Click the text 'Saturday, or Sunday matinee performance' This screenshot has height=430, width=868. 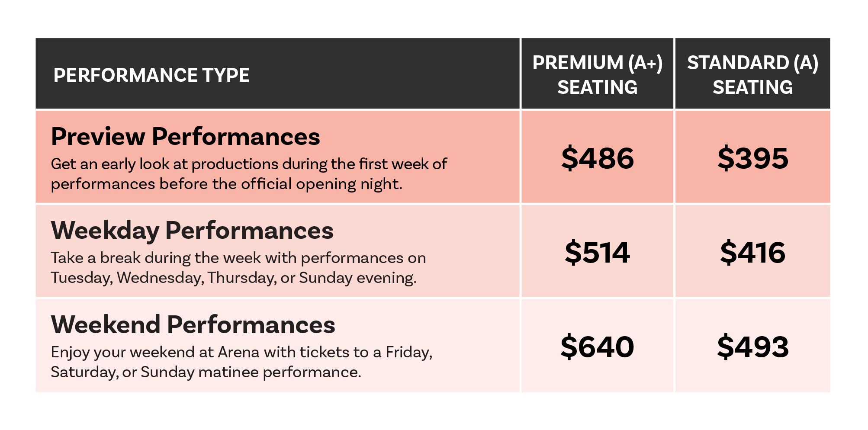pos(205,372)
